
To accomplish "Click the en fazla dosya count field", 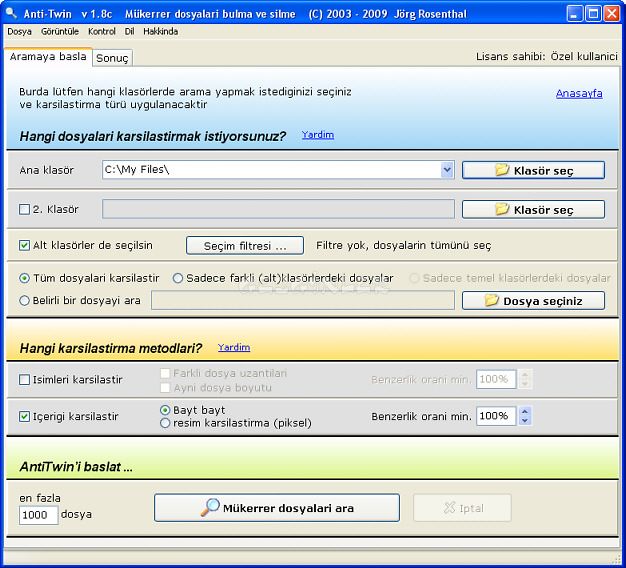I will point(38,515).
